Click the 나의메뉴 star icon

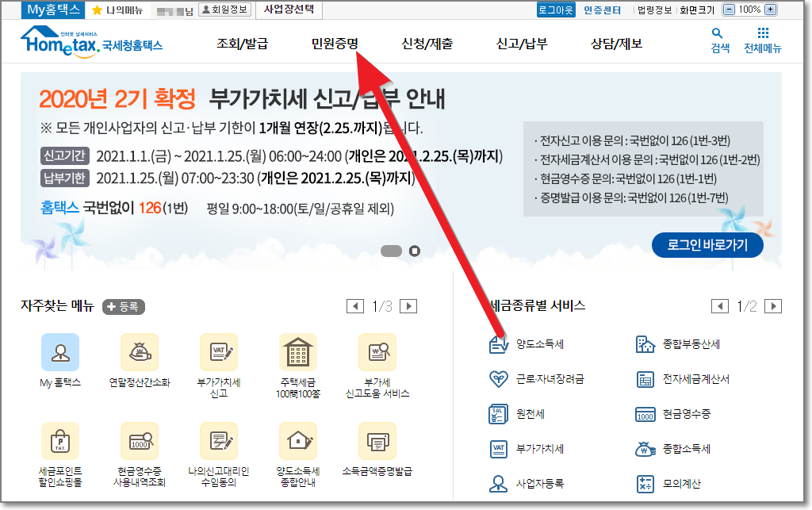(x=97, y=10)
